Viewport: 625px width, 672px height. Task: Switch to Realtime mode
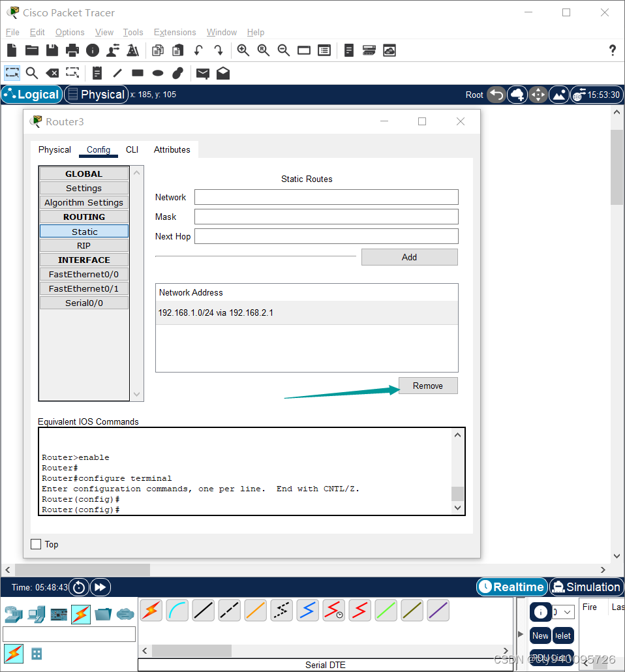pyautogui.click(x=512, y=587)
